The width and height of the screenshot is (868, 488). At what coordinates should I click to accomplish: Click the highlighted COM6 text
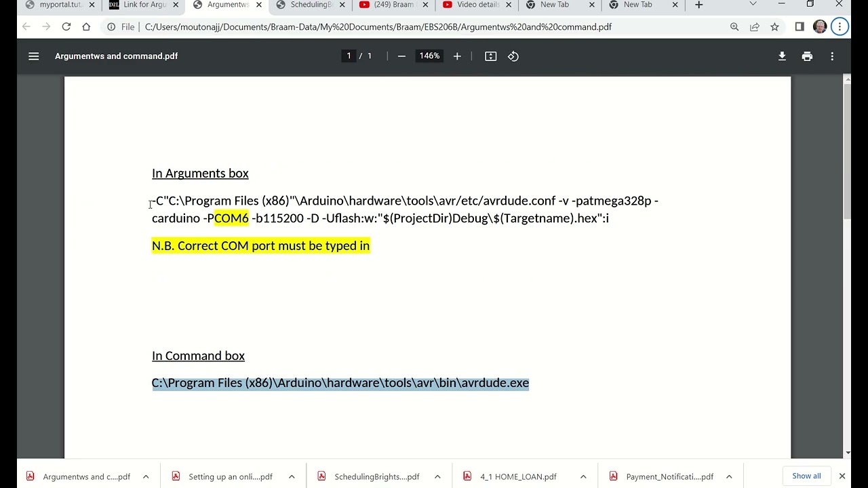click(231, 218)
